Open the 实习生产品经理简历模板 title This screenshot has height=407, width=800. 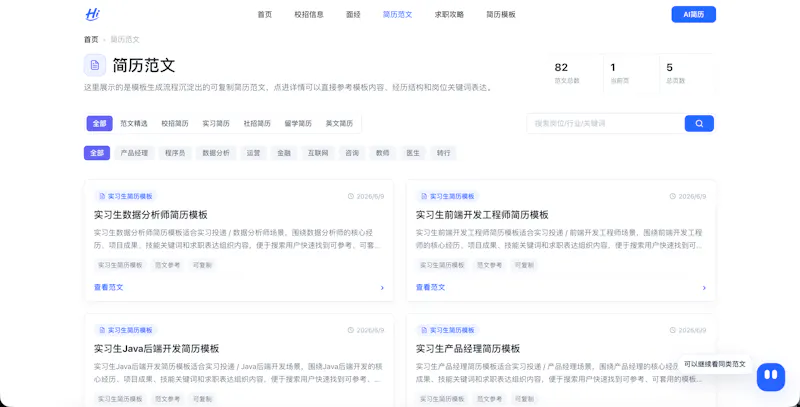coord(468,349)
